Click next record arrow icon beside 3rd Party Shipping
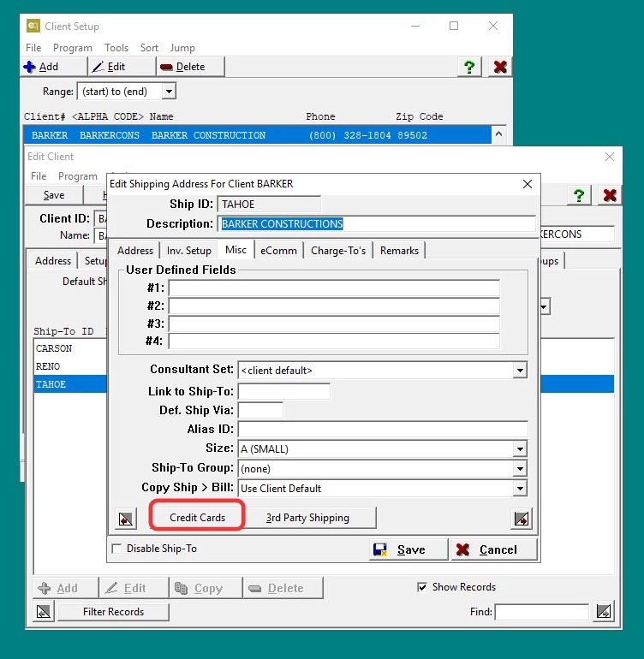Image resolution: width=644 pixels, height=659 pixels. click(522, 519)
